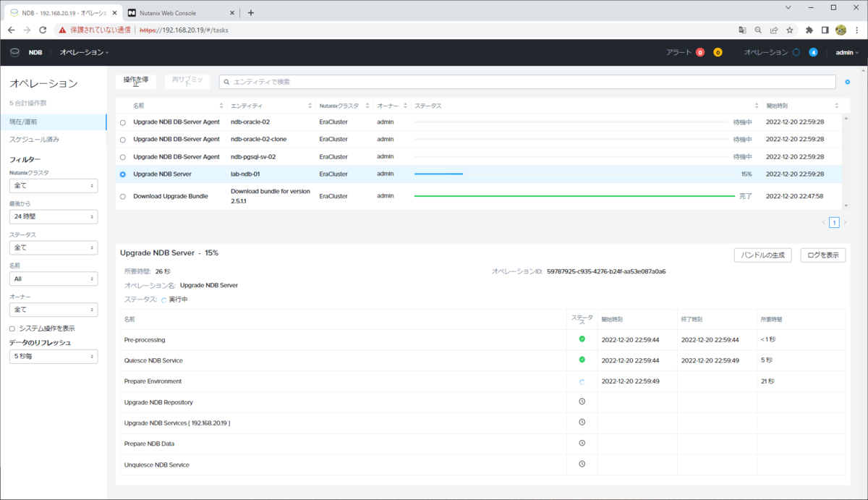Click the browser back arrow

pos(11,30)
